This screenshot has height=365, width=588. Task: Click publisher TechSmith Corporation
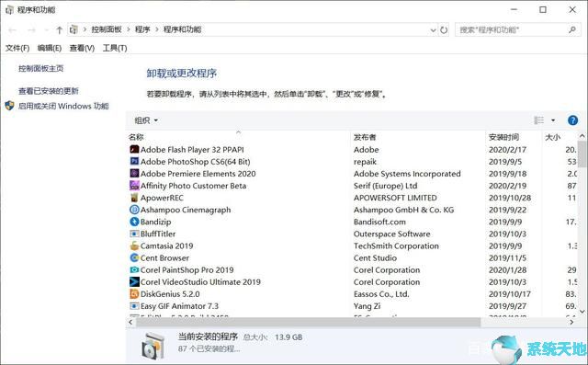[396, 245]
